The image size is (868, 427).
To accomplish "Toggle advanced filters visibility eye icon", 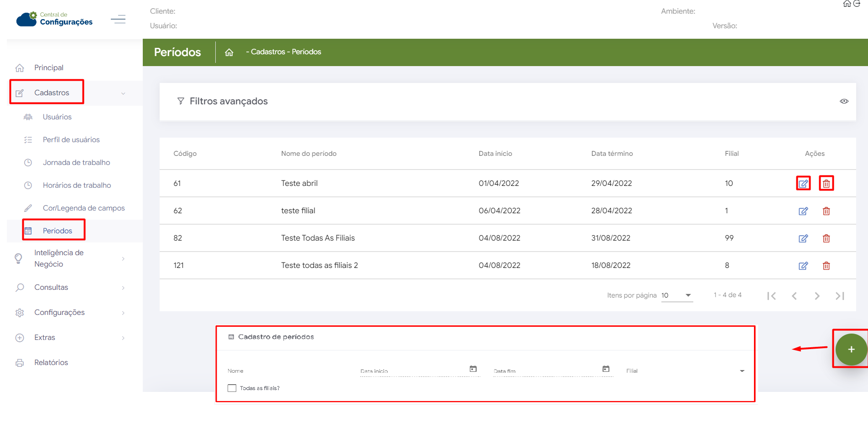I will point(844,101).
